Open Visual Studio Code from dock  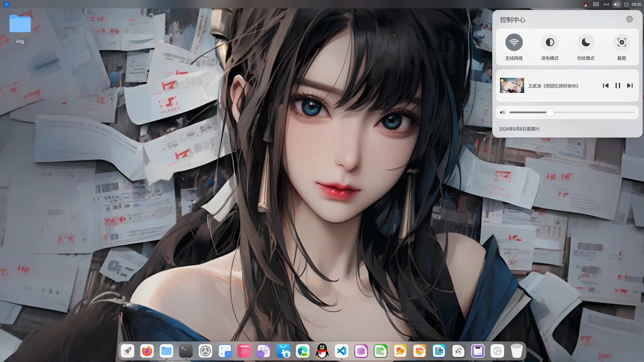click(x=341, y=351)
